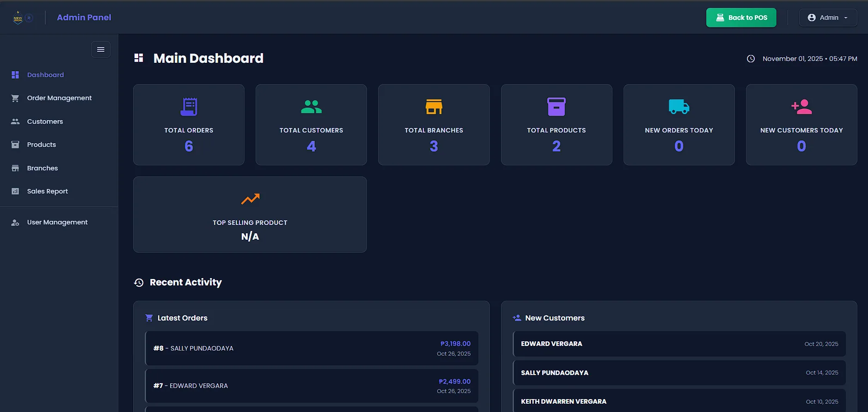Click the Back to POS button
Viewport: 868px width, 412px height.
click(741, 18)
